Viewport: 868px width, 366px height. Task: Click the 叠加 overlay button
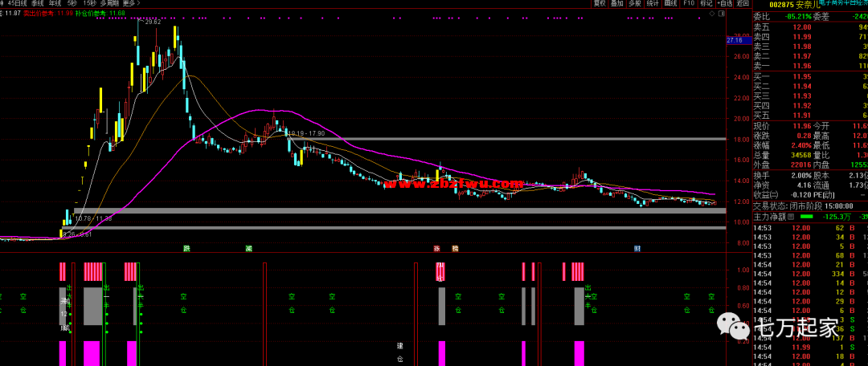pos(617,4)
